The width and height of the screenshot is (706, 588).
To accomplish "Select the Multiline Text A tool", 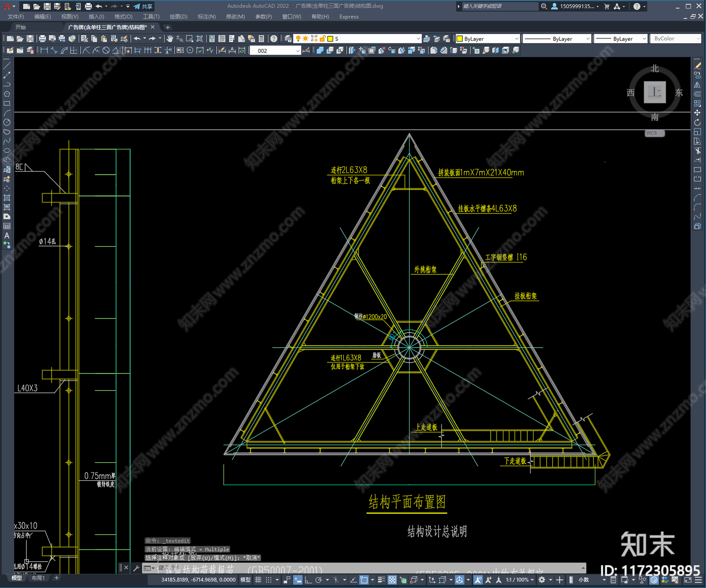I will [x=7, y=236].
